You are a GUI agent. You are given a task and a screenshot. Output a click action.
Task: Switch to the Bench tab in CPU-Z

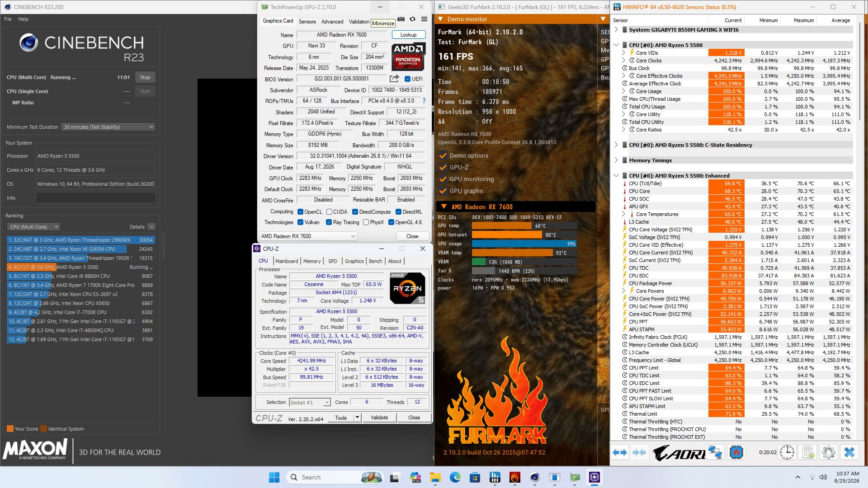tap(375, 261)
